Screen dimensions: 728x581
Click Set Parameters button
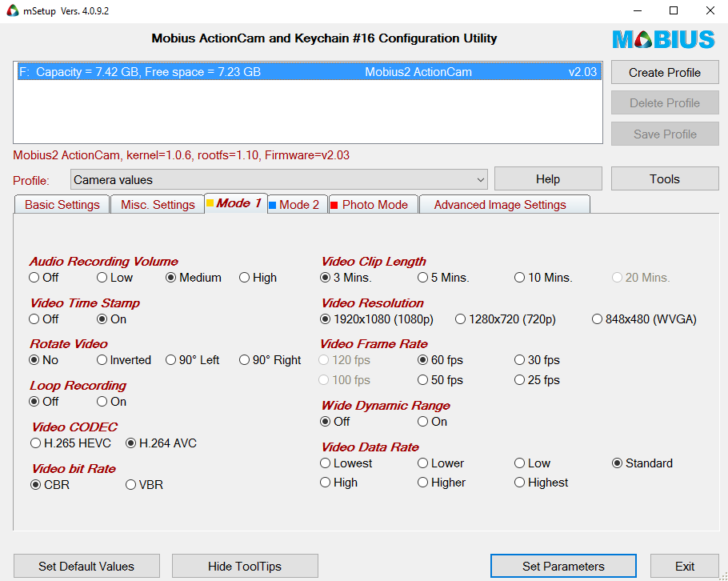(x=563, y=566)
